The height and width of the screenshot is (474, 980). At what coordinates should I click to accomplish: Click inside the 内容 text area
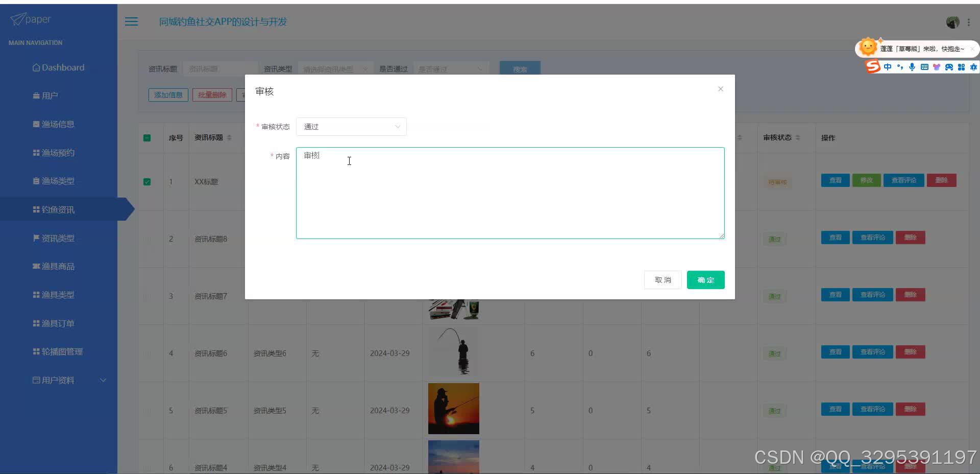[510, 193]
